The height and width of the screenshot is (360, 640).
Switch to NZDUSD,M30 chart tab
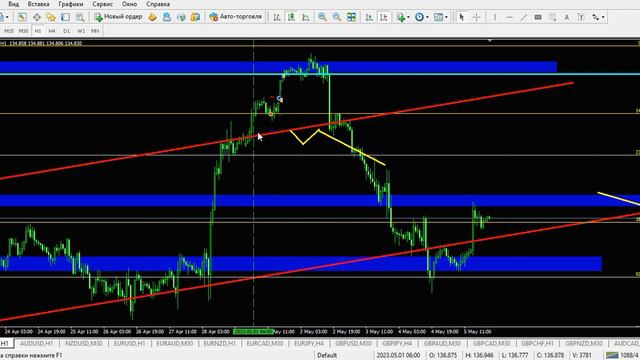tap(84, 344)
